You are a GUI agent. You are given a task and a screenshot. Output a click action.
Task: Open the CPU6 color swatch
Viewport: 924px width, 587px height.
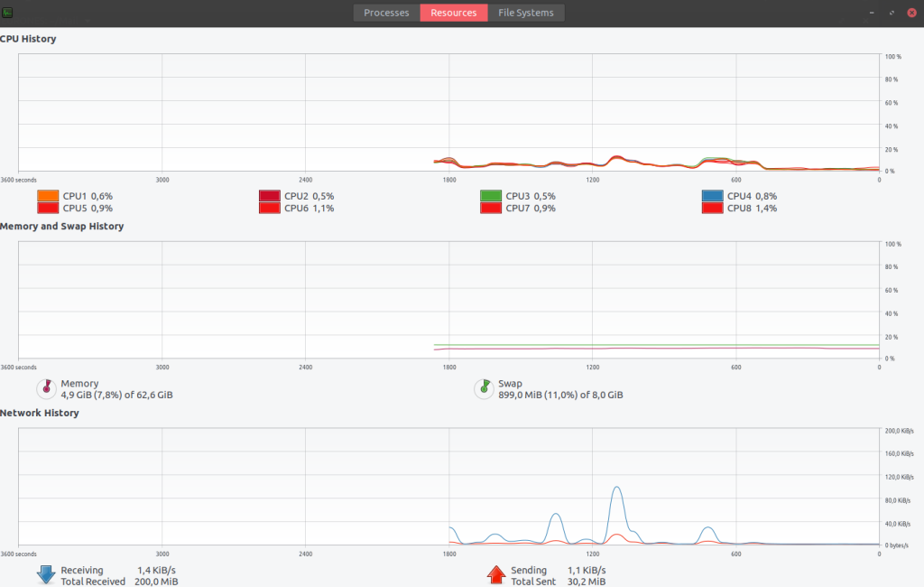[270, 209]
